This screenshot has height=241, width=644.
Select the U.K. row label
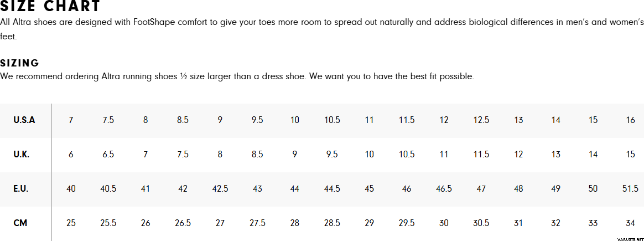pos(22,155)
